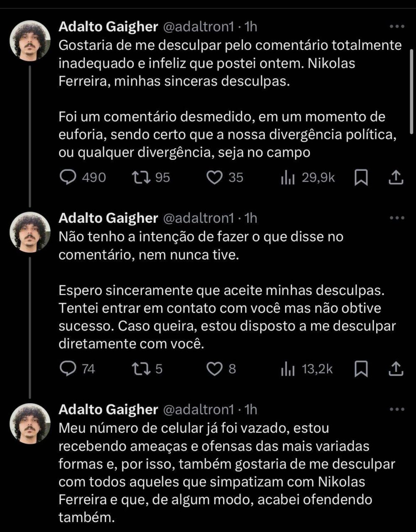Open the profile avatar on the third tweet
The height and width of the screenshot is (532, 416).
click(30, 424)
